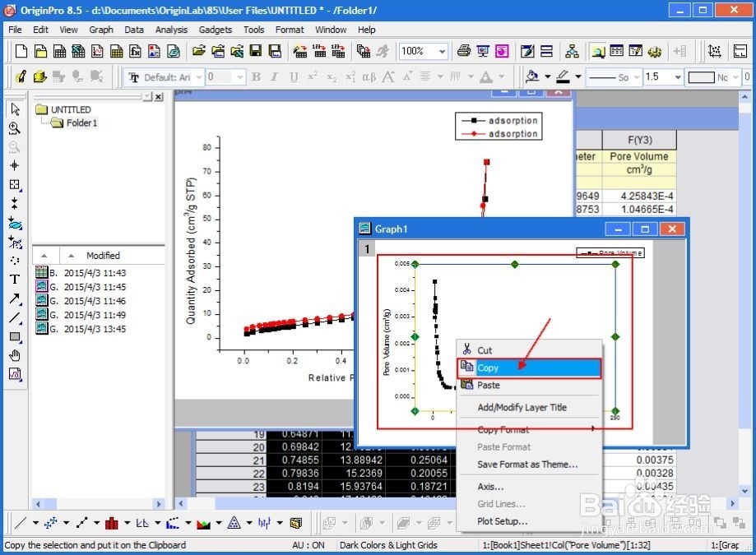Click the pattern fill swatch box
The width and height of the screenshot is (756, 555).
(701, 77)
